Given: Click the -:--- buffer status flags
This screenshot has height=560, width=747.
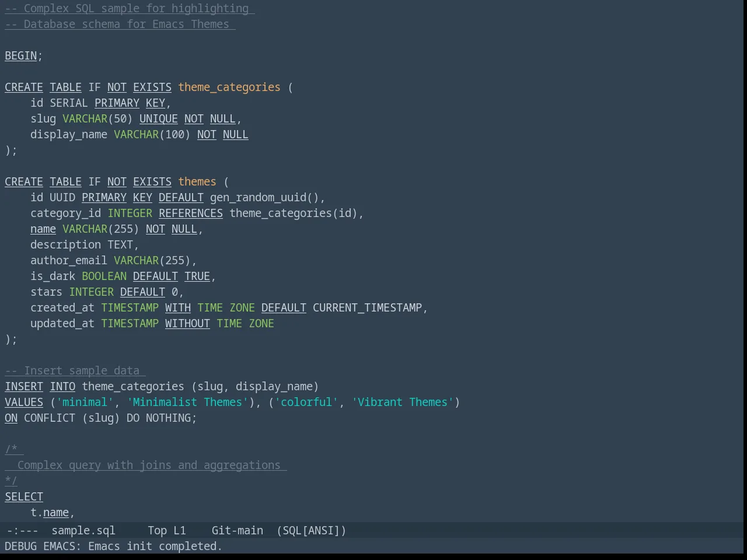Looking at the screenshot, I should coord(22,531).
